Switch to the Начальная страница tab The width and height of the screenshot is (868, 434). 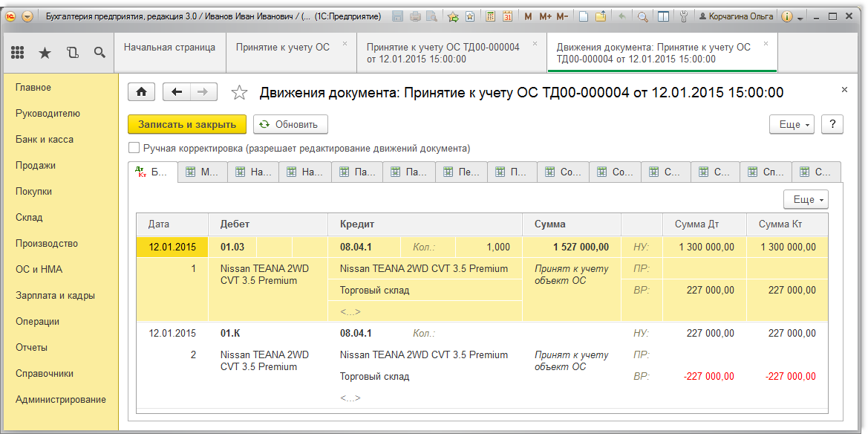tap(169, 48)
